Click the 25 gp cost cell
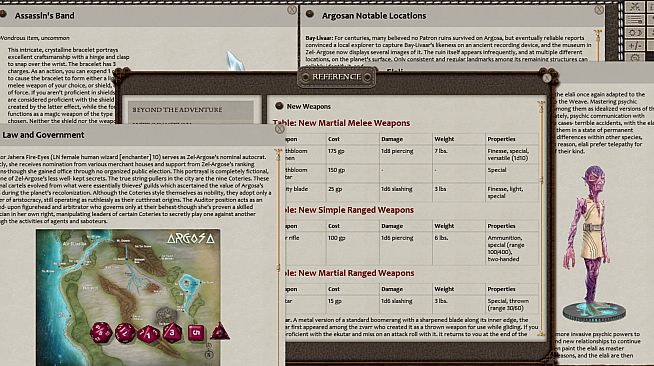654x366 pixels. pos(353,193)
